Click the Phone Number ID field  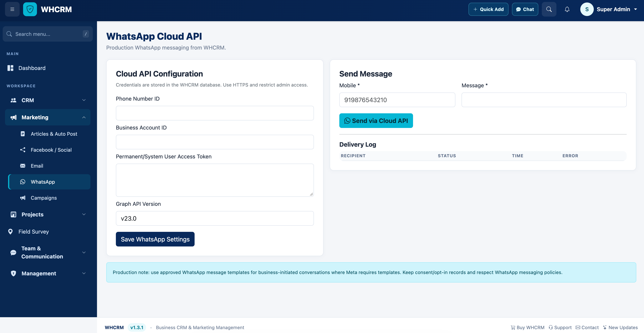pyautogui.click(x=215, y=113)
